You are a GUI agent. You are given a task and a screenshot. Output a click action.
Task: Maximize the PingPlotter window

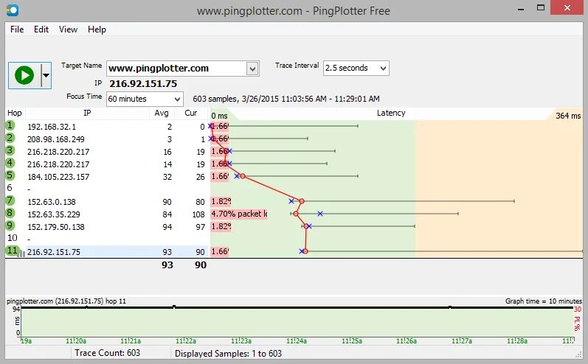(x=540, y=8)
